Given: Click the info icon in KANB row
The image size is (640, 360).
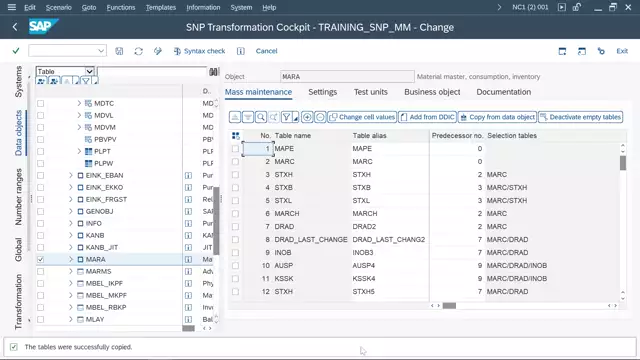Looking at the screenshot, I should [188, 236].
